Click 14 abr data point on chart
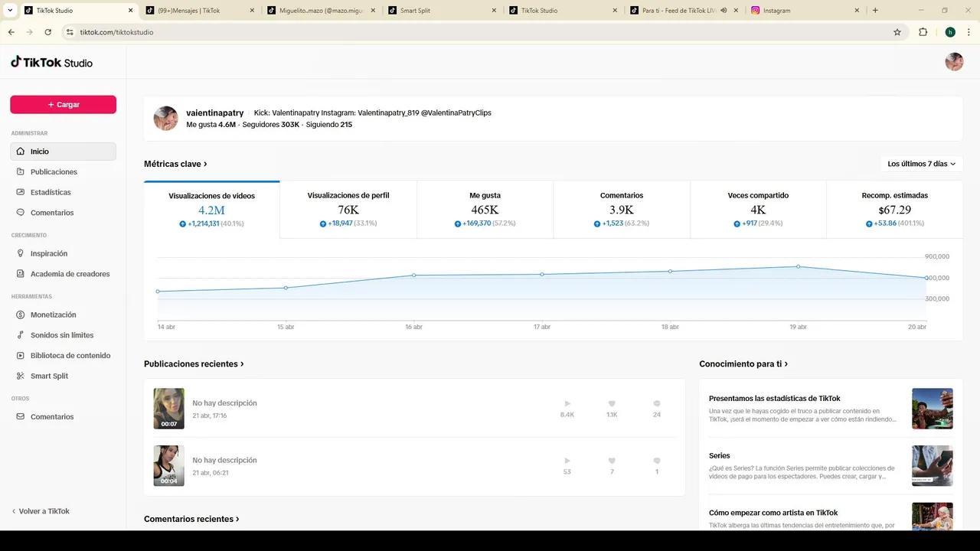The height and width of the screenshot is (551, 980). click(158, 292)
